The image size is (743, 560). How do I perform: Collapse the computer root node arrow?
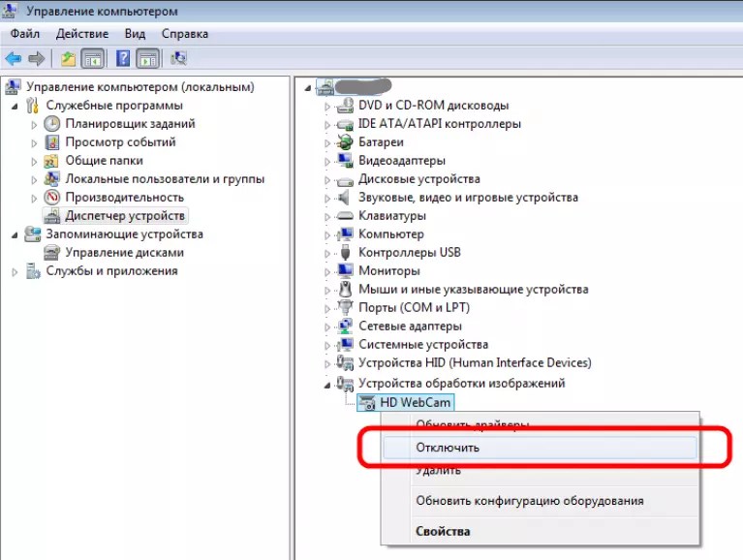(308, 88)
